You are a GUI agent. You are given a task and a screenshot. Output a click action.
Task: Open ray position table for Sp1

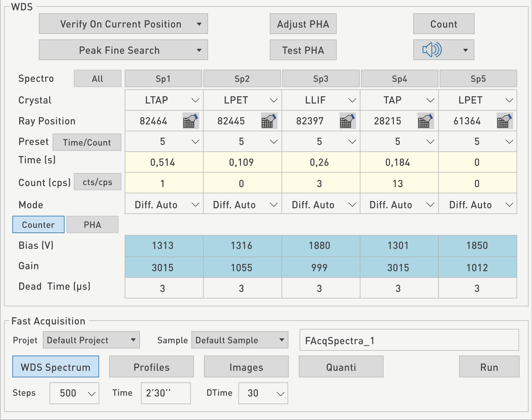pos(190,121)
